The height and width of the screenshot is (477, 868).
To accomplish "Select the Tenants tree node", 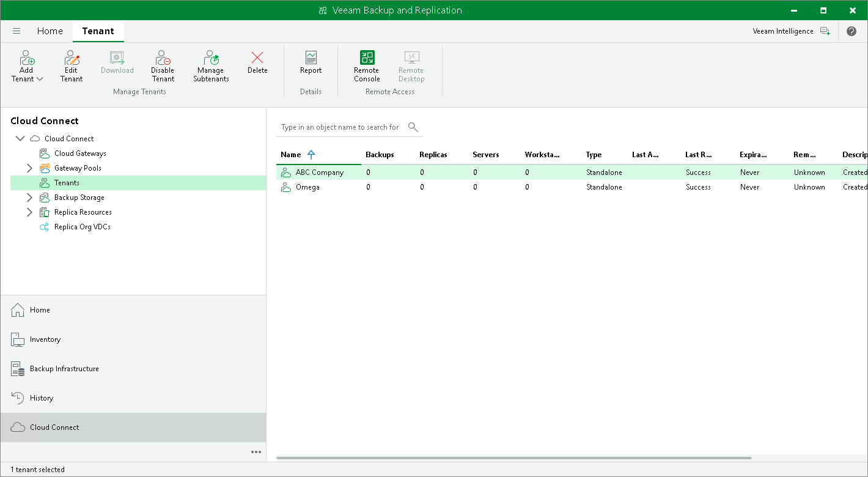I will tap(138, 183).
